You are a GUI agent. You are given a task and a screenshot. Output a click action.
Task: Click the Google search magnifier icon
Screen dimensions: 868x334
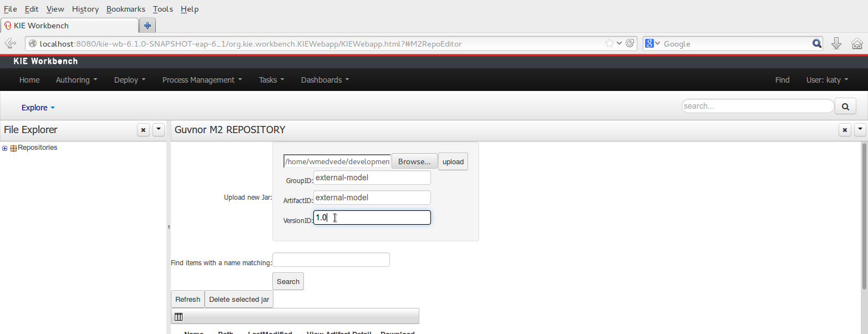click(x=817, y=43)
